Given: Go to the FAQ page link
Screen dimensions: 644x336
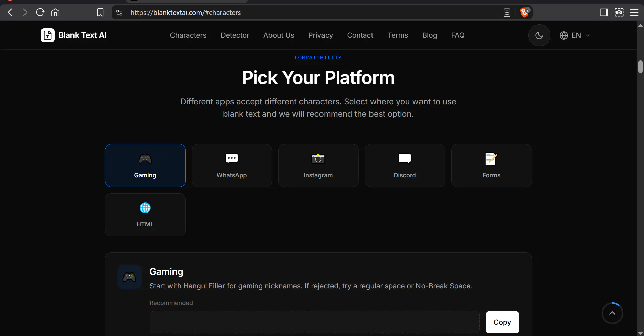Looking at the screenshot, I should pos(458,35).
